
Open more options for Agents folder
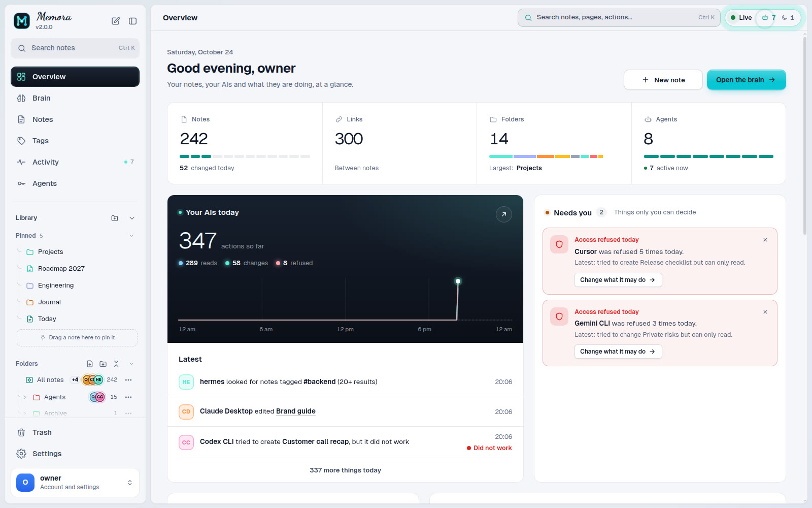(128, 397)
